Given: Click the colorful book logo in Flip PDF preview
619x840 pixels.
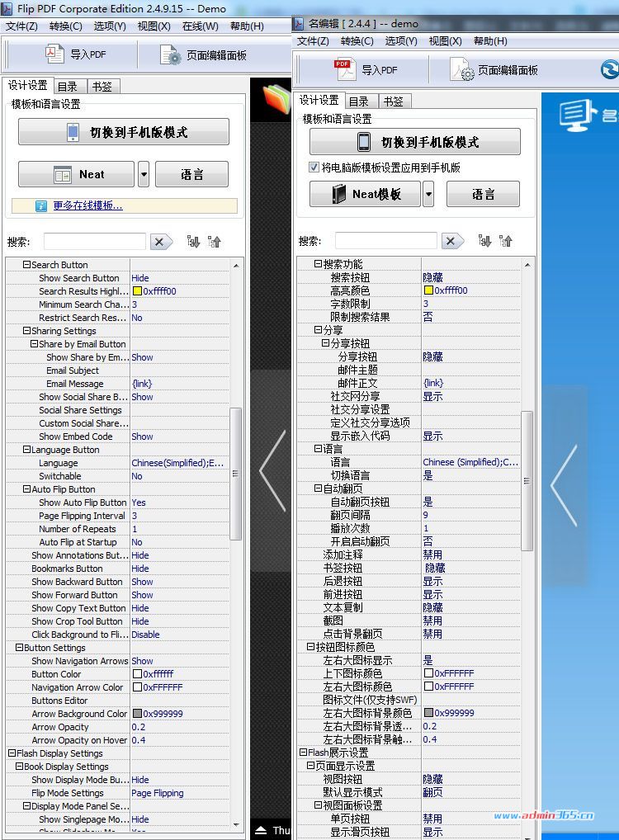Looking at the screenshot, I should [276, 97].
